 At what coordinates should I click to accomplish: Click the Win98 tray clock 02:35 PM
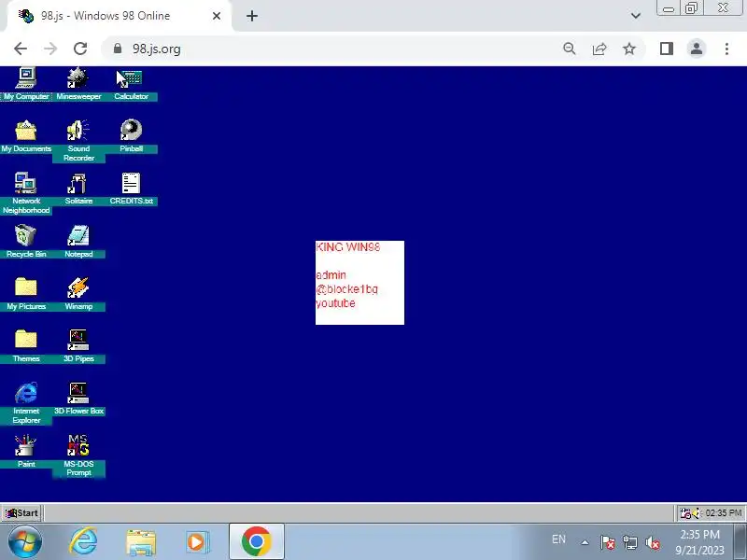(723, 512)
